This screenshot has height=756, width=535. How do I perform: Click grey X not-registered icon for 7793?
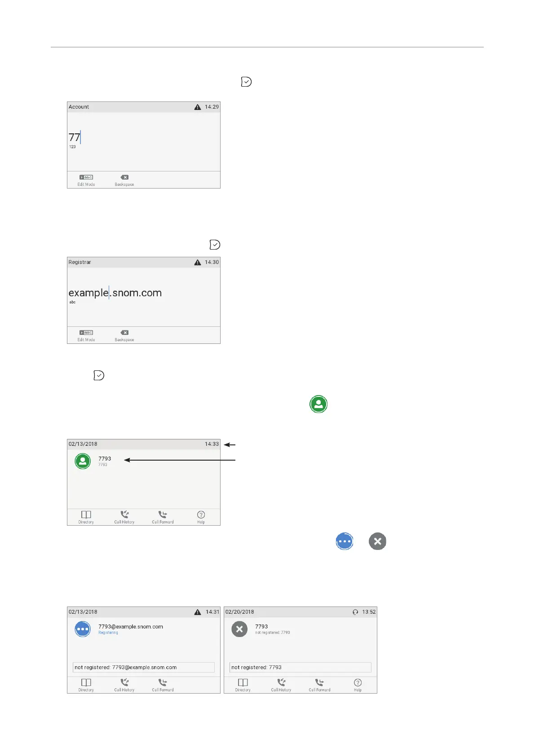click(239, 629)
